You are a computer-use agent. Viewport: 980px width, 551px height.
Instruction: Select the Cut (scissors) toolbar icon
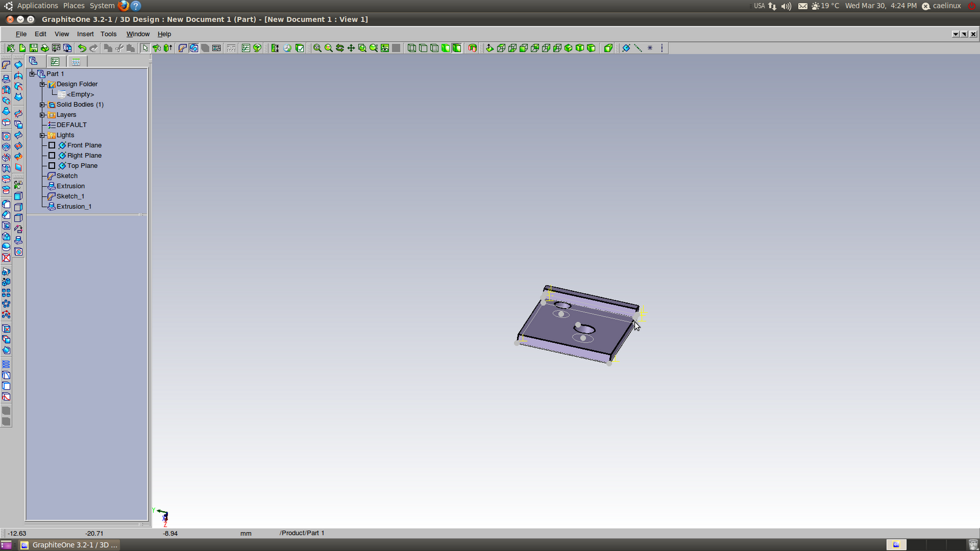click(119, 48)
